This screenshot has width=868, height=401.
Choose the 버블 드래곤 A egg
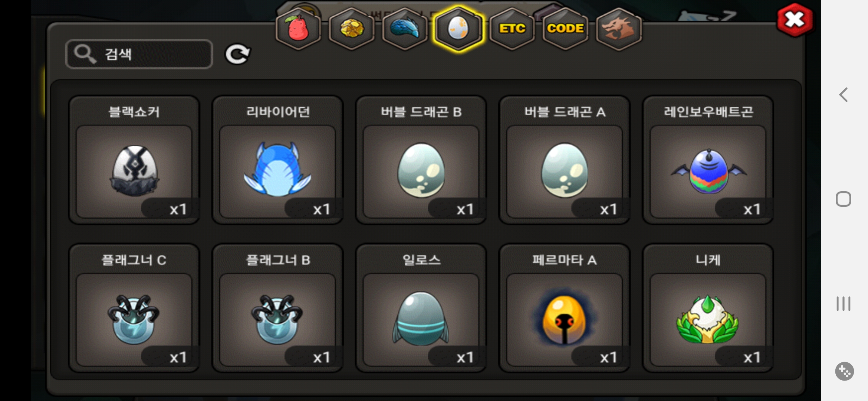tap(565, 160)
